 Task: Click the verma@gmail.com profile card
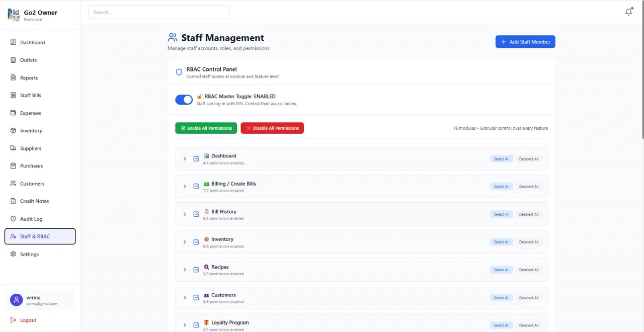tap(40, 300)
